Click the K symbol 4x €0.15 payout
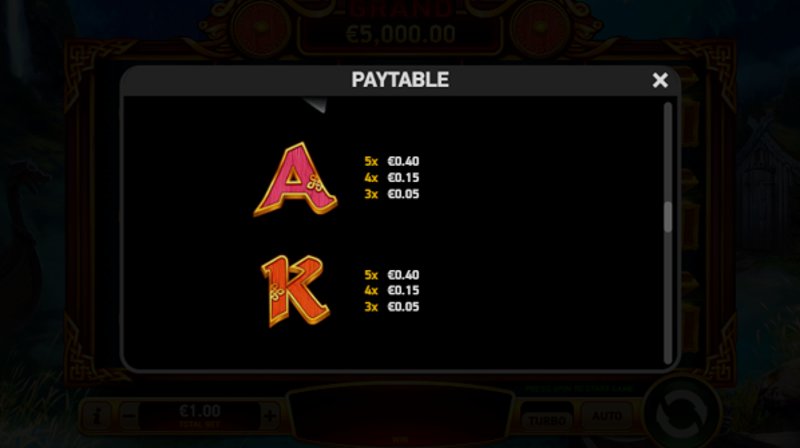Image resolution: width=800 pixels, height=448 pixels. (x=392, y=290)
